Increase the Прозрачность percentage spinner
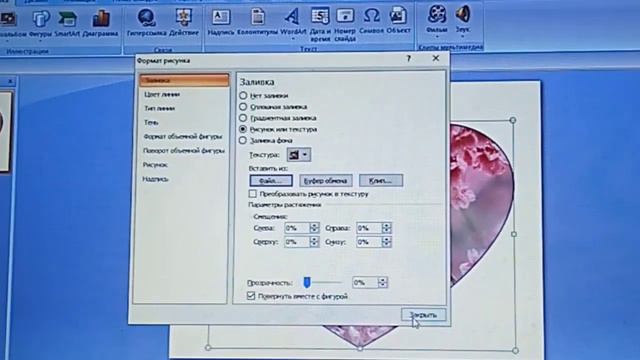This screenshot has height=360, width=640. pos(382,280)
